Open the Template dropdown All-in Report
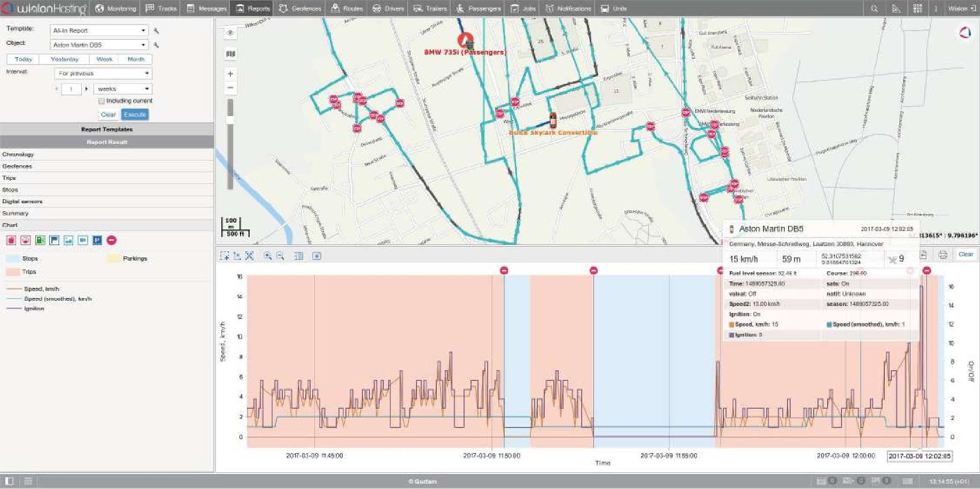This screenshot has height=489, width=980. pyautogui.click(x=99, y=30)
